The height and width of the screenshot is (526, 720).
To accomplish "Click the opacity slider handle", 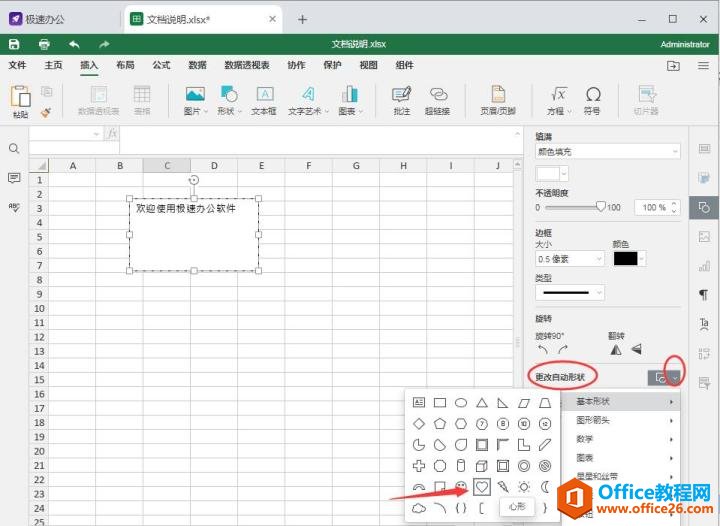I will [601, 207].
